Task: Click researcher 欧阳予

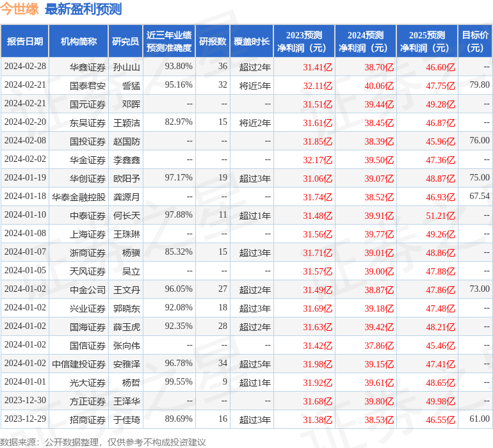Action: [127, 179]
